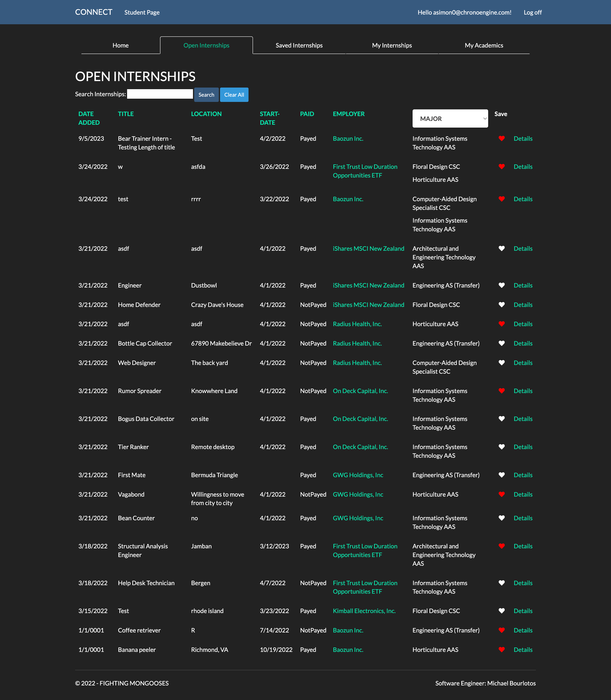This screenshot has height=700, width=611.
Task: Open the My Academics tab
Action: [484, 45]
